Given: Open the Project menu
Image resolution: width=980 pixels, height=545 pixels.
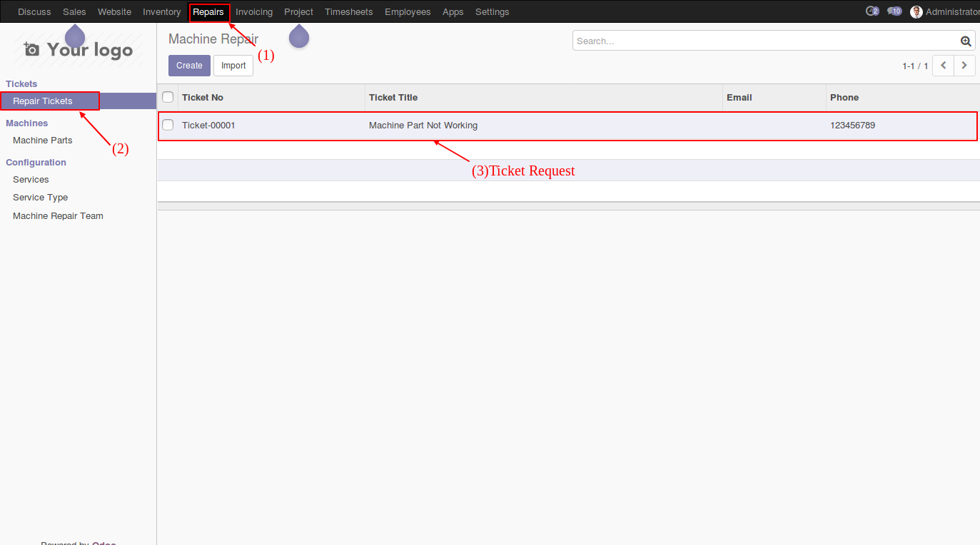Looking at the screenshot, I should click(x=298, y=11).
